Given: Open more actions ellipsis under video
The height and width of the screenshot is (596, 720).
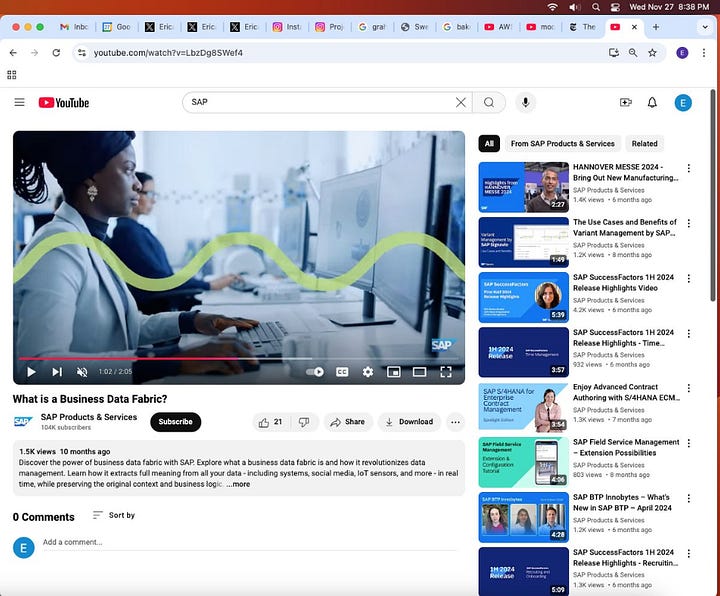Looking at the screenshot, I should point(455,422).
